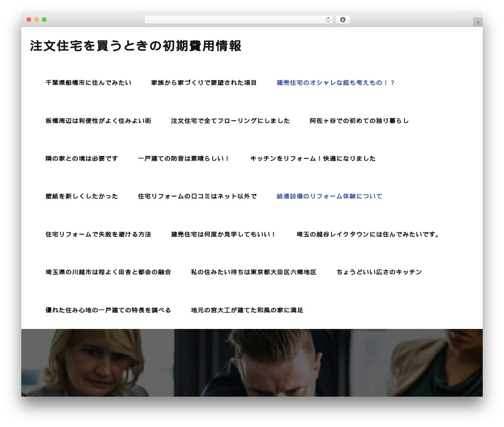Viewport: 504px width, 427px height.
Task: Open 優れた住み心地の一戸建ての特長を調べる page
Action: (x=108, y=310)
